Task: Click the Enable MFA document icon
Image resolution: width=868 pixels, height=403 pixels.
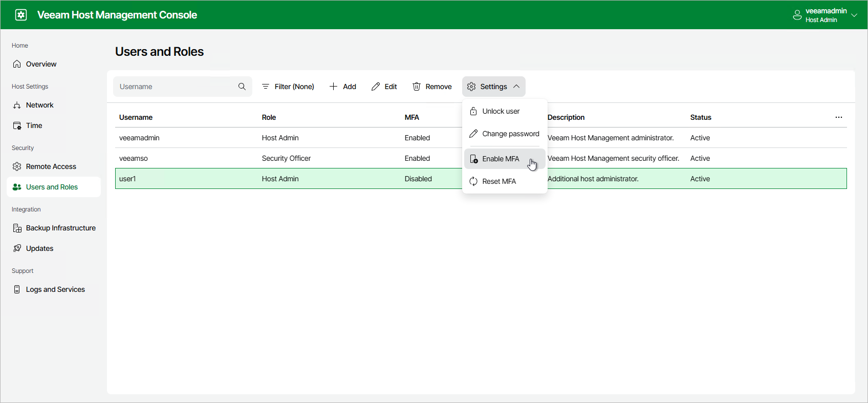Action: [x=474, y=159]
